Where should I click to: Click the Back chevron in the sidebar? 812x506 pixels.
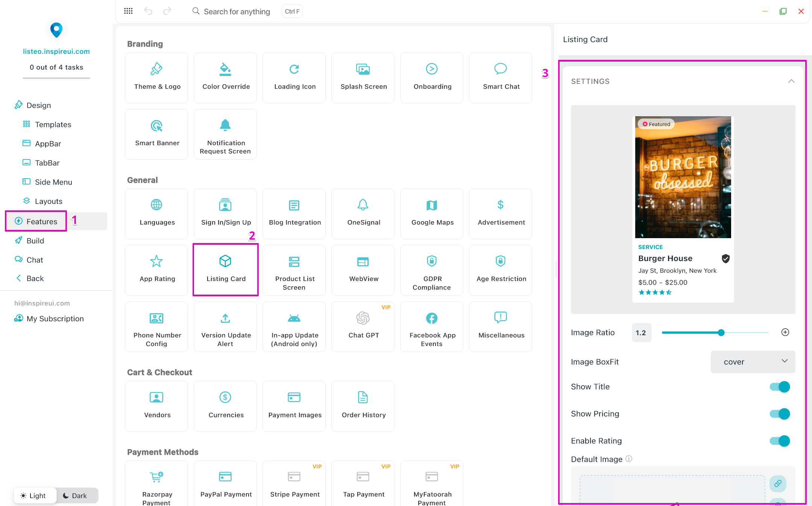19,278
